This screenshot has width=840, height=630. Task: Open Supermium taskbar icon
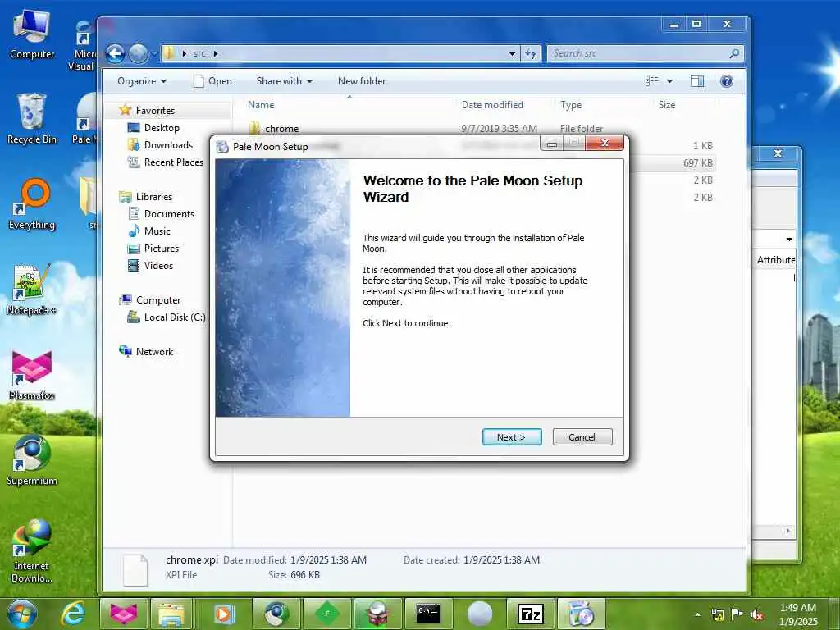coord(276,614)
